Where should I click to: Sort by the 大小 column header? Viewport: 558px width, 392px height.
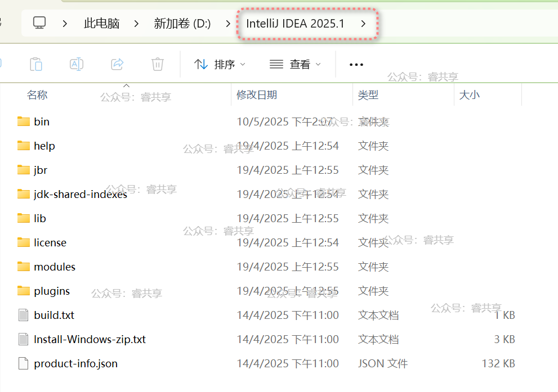(470, 95)
